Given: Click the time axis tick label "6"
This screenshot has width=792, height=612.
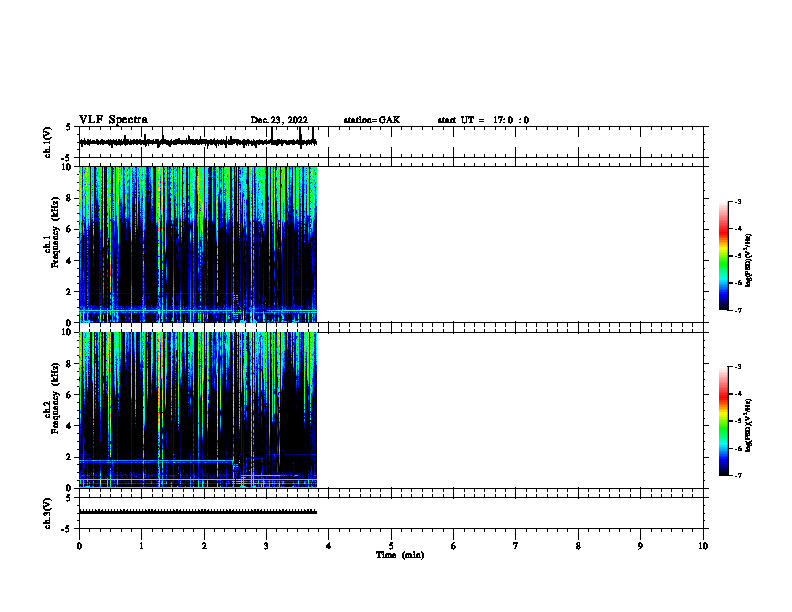Looking at the screenshot, I should (454, 546).
